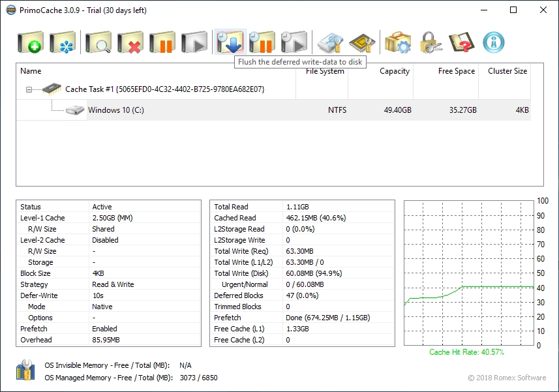Open the memory chip management icon
Viewport: 559px width, 392px height.
(x=362, y=42)
